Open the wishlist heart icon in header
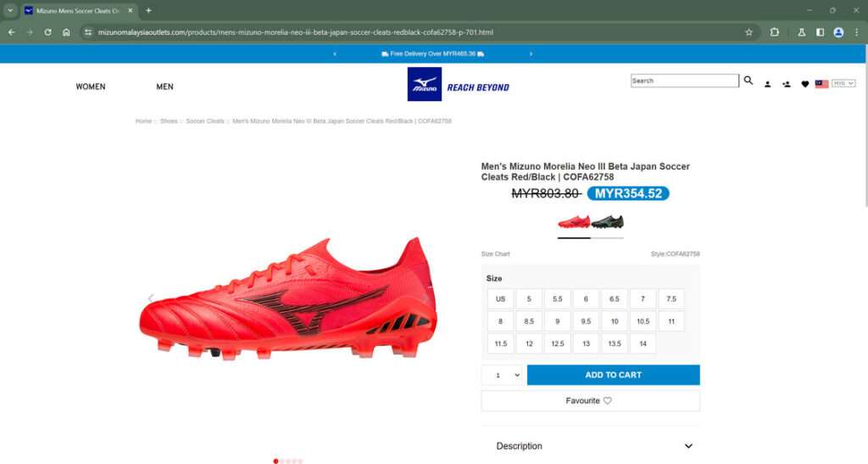This screenshot has width=868, height=464. pos(805,84)
